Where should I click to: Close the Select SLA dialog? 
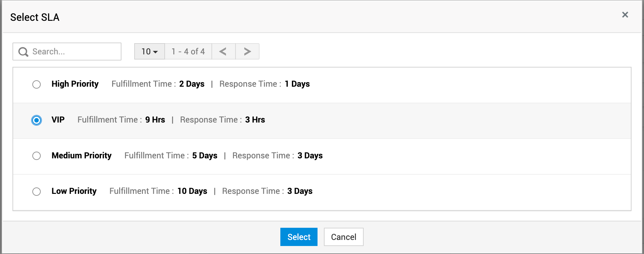point(625,15)
